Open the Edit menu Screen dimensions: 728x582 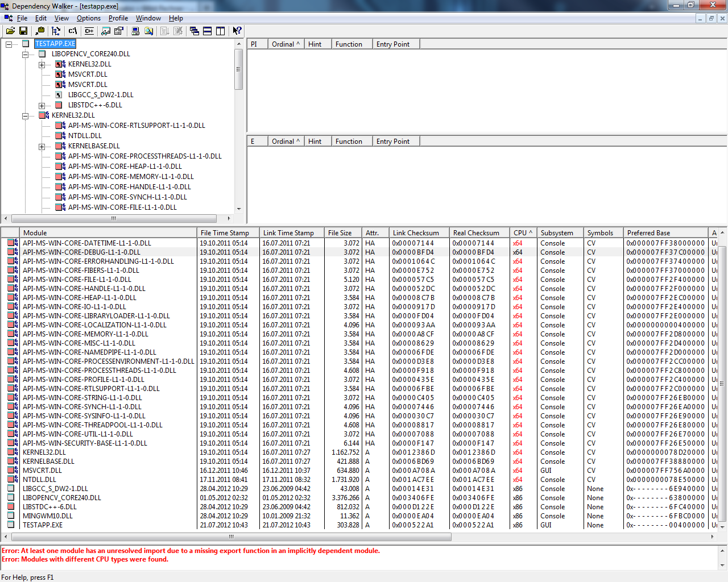pyautogui.click(x=41, y=18)
